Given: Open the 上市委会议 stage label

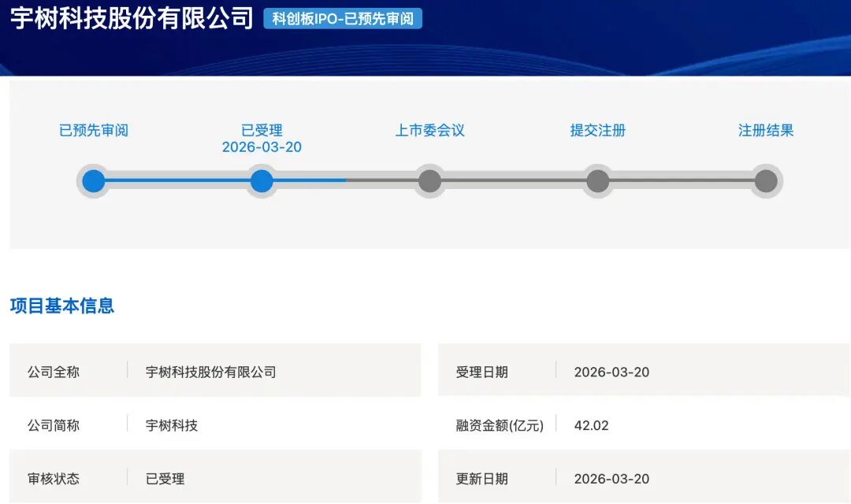Looking at the screenshot, I should (x=429, y=131).
